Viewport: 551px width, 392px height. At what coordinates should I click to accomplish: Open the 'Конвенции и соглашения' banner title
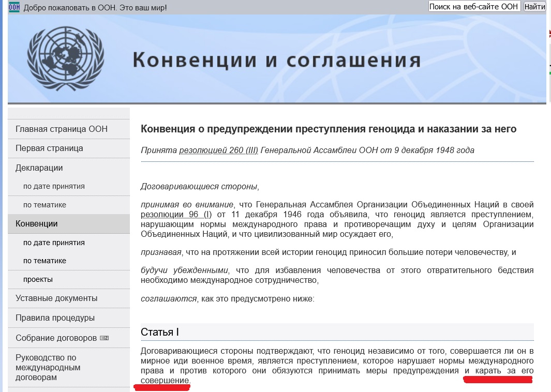(x=277, y=60)
